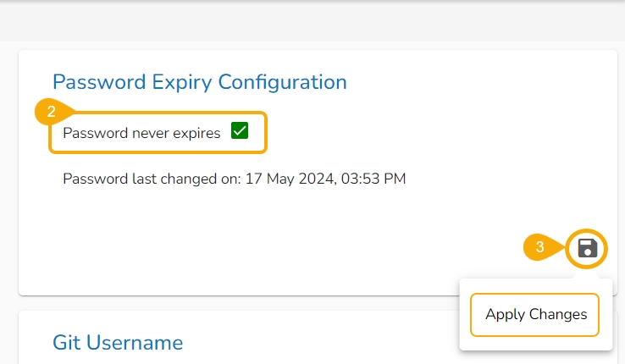This screenshot has width=625, height=364.
Task: Click the word "Username" in Git heading
Action: pos(136,343)
